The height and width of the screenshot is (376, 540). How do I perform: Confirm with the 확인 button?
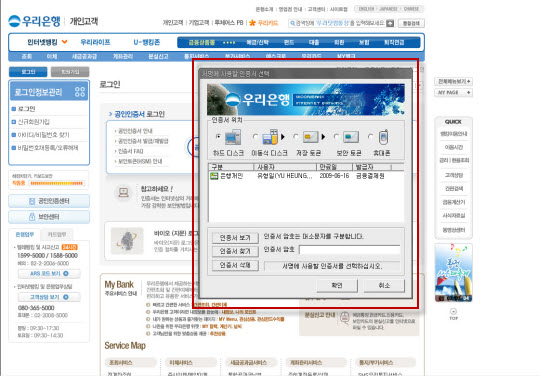point(337,285)
